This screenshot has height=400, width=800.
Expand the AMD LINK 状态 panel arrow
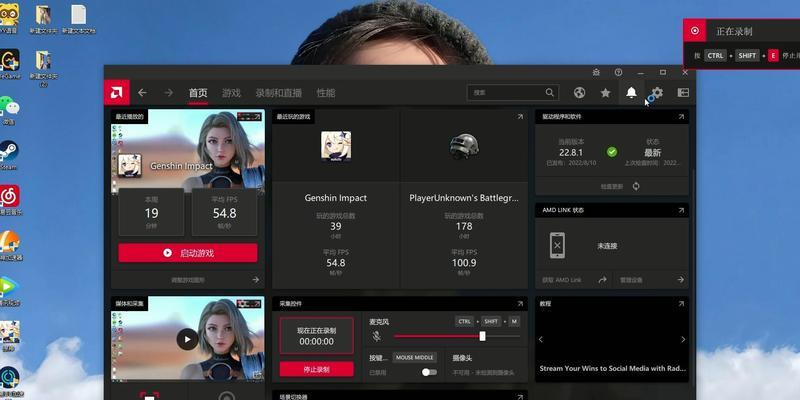coord(681,210)
